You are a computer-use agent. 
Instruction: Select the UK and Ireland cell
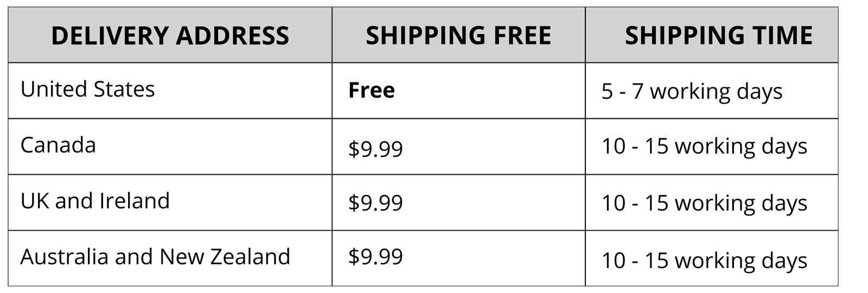(x=95, y=201)
